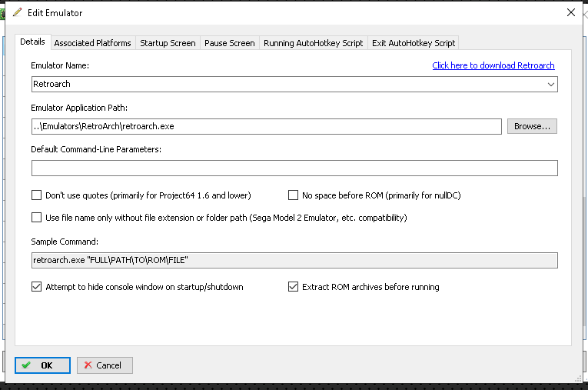The image size is (588, 390).
Task: Click the Sample Command read-only field
Action: point(294,260)
